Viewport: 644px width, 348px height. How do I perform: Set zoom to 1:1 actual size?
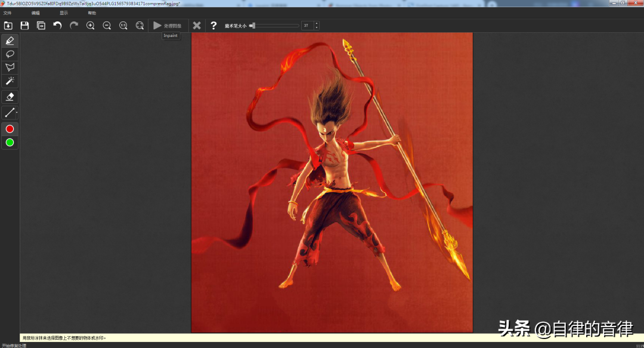coord(123,26)
